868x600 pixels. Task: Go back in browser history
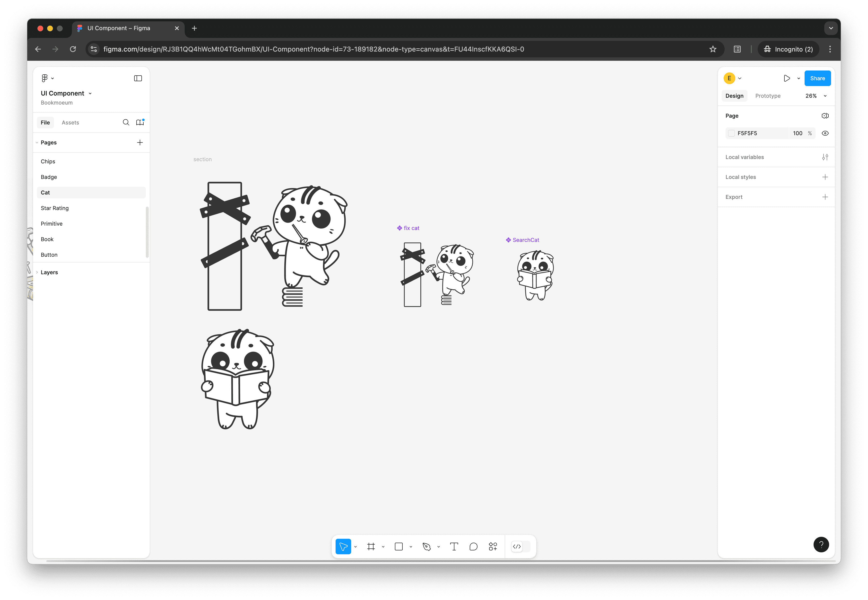tap(38, 49)
